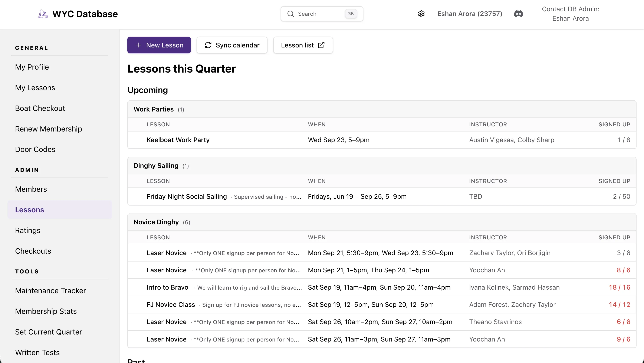
Task: Click the plus icon on New Lesson
Action: [139, 45]
